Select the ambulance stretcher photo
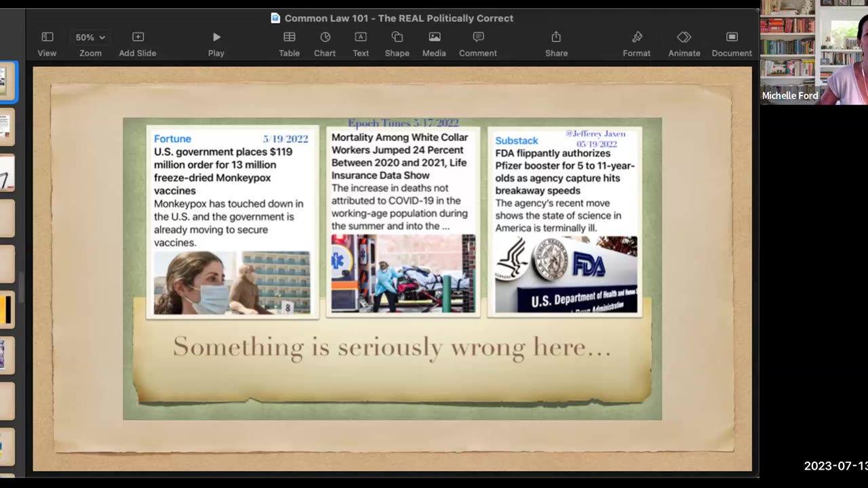Screen dimensions: 868x488 [x=403, y=274]
